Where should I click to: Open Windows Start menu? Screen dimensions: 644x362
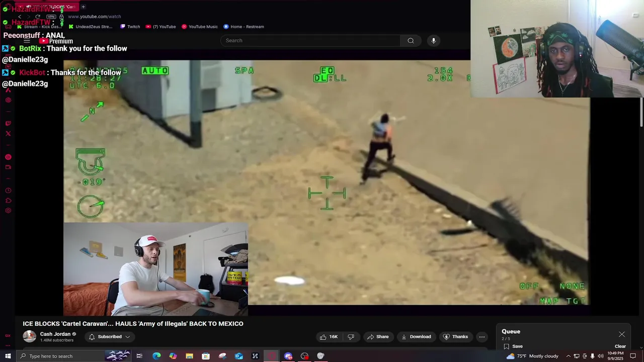coord(8,356)
